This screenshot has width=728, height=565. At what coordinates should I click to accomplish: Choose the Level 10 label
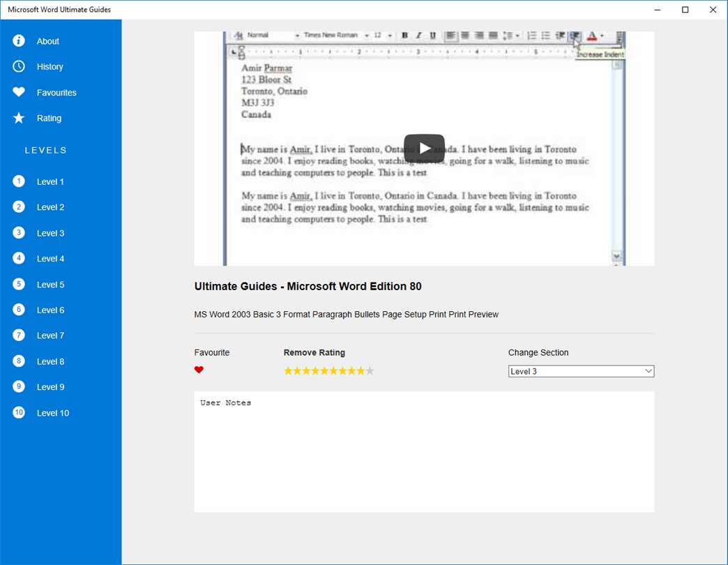[x=53, y=413]
